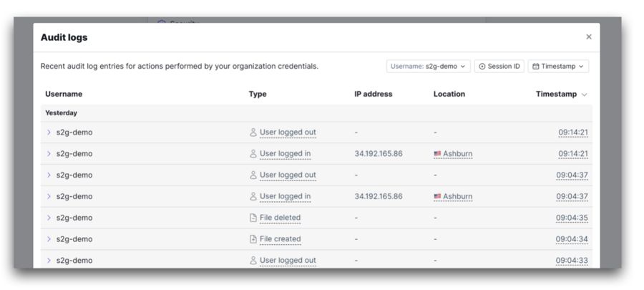Click the File deleted type label
Viewport: 644px width, 290px height.
[280, 218]
